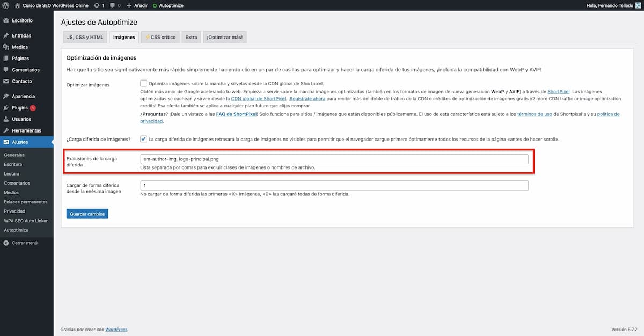Click the Plugins update badge

coord(33,108)
